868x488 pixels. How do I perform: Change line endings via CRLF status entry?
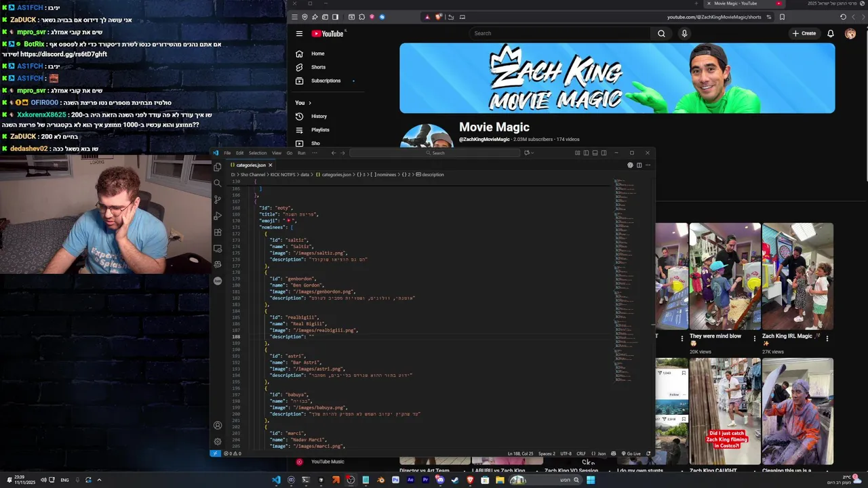point(581,453)
